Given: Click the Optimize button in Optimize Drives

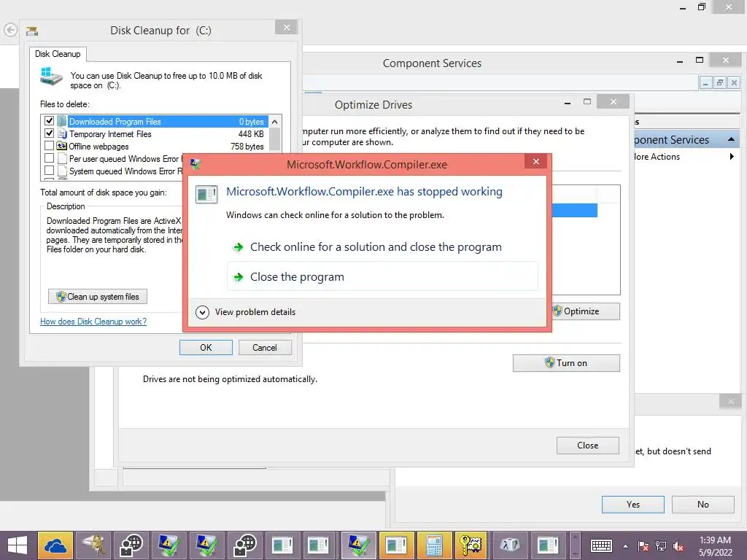Looking at the screenshot, I should [586, 311].
